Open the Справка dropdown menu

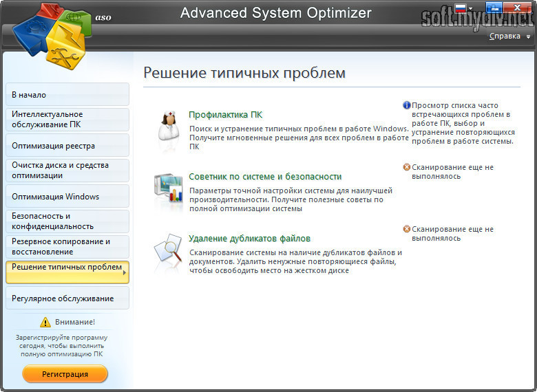(509, 36)
